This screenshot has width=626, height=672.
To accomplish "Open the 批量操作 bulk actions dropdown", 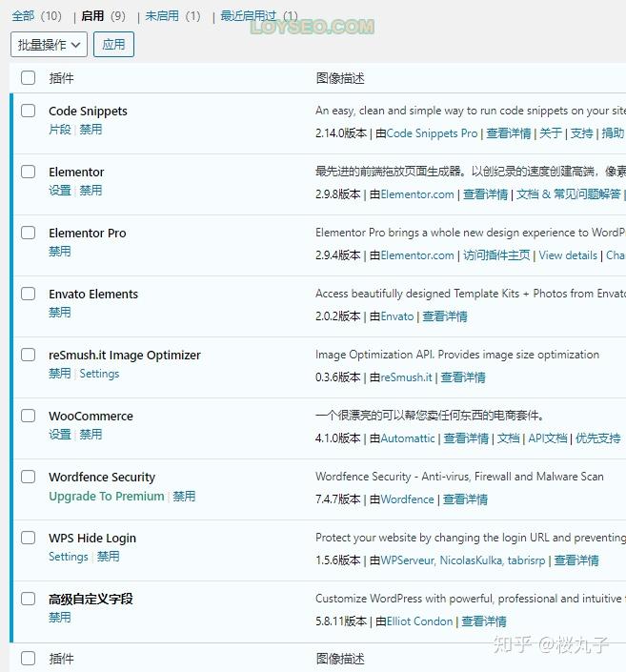I will pos(49,44).
